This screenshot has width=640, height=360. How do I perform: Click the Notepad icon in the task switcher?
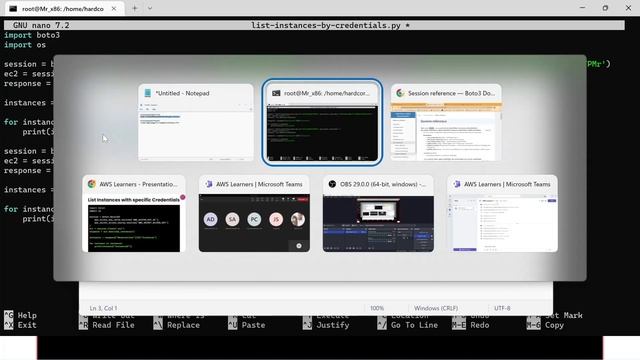[x=148, y=93]
